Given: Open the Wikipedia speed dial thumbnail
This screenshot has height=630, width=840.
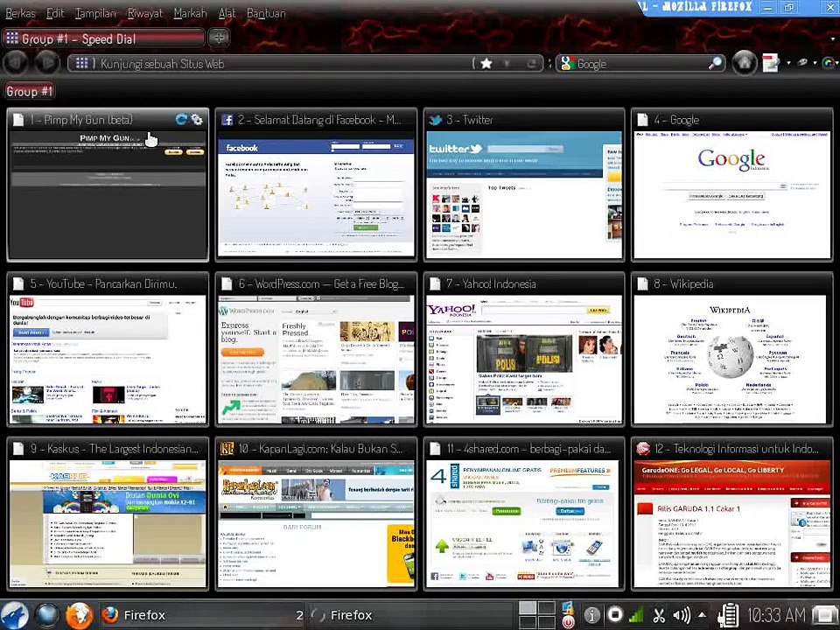Looking at the screenshot, I should (x=731, y=360).
